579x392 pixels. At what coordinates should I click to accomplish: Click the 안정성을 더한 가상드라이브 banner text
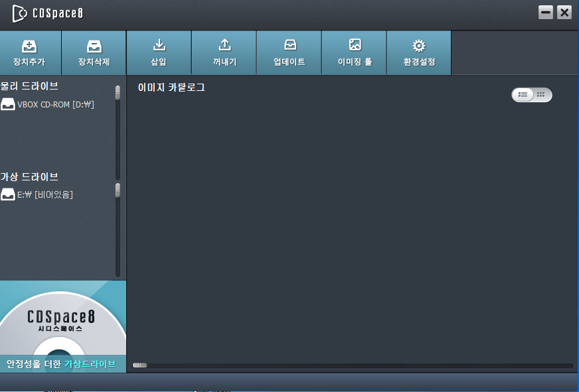[61, 364]
